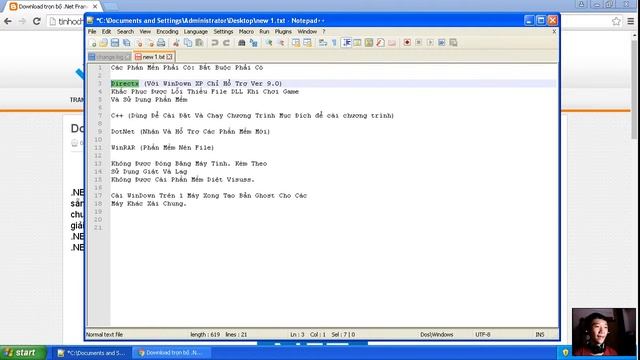Screen dimensions: 640x360
Task: Click the Close document toolbar icon
Action: click(x=139, y=43)
